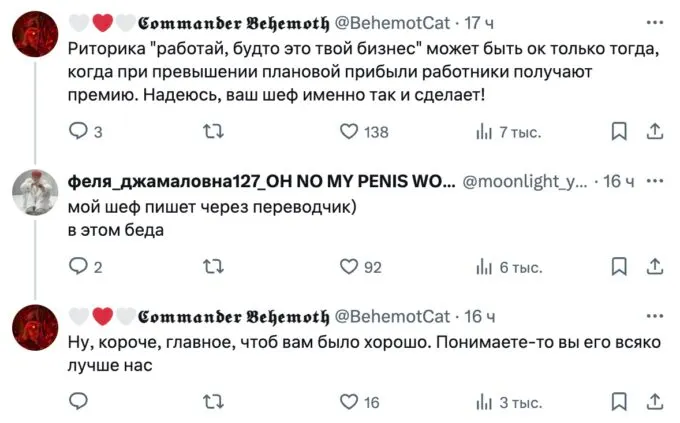
Task: Retweet the translator reply tweet
Action: [x=212, y=266]
